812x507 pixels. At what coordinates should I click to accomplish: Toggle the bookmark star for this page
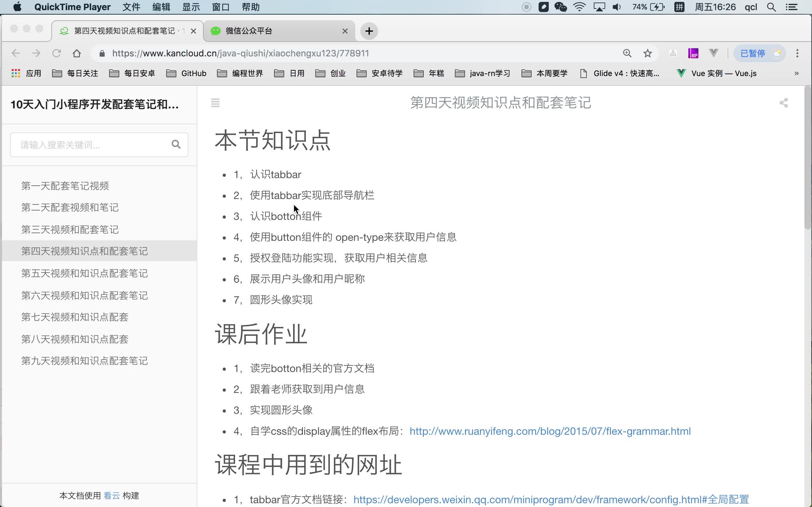coord(647,53)
